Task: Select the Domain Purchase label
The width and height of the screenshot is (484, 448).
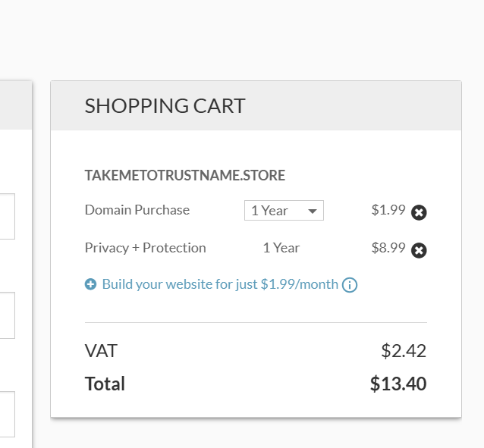Action: pyautogui.click(x=137, y=210)
